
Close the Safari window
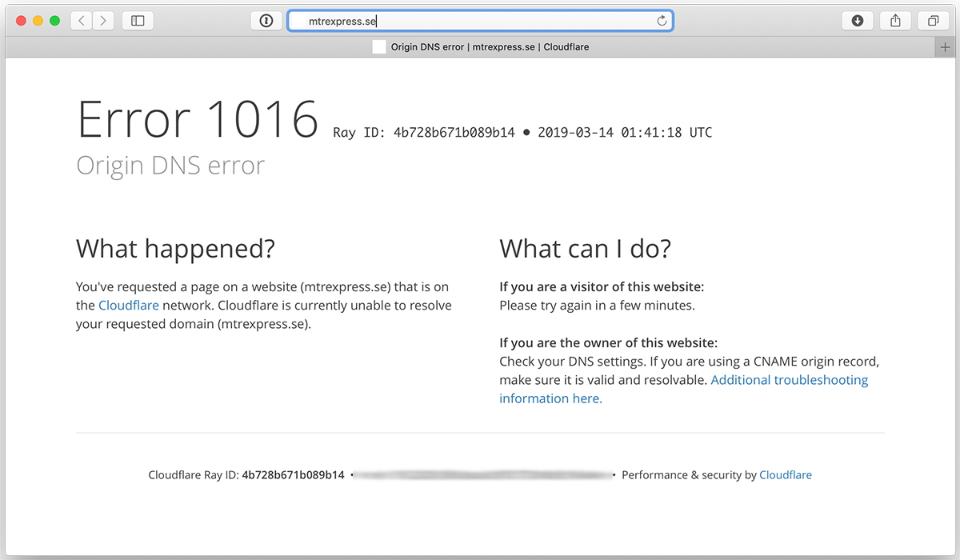(x=20, y=21)
